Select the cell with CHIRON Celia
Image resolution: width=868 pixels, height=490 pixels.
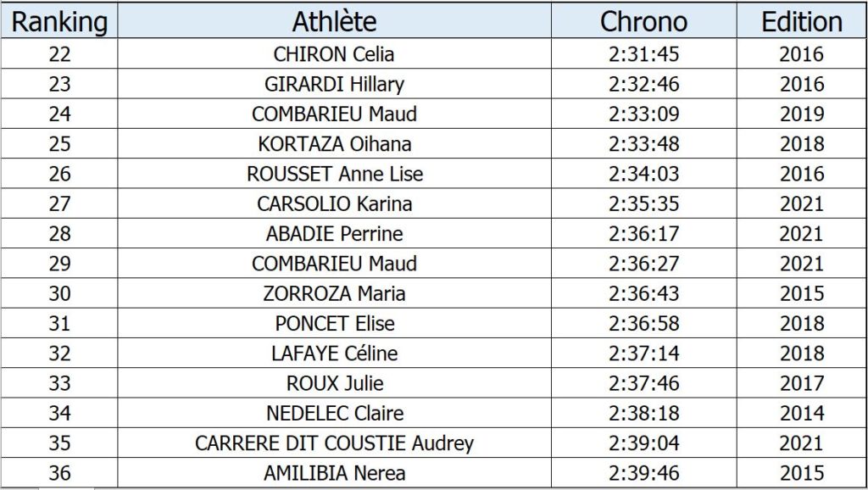(x=334, y=53)
